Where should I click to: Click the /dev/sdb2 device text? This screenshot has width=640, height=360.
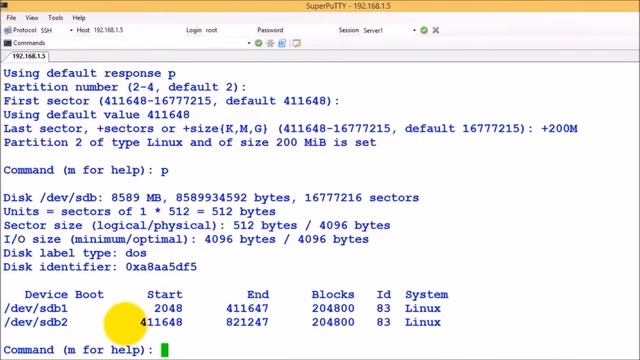(x=36, y=322)
